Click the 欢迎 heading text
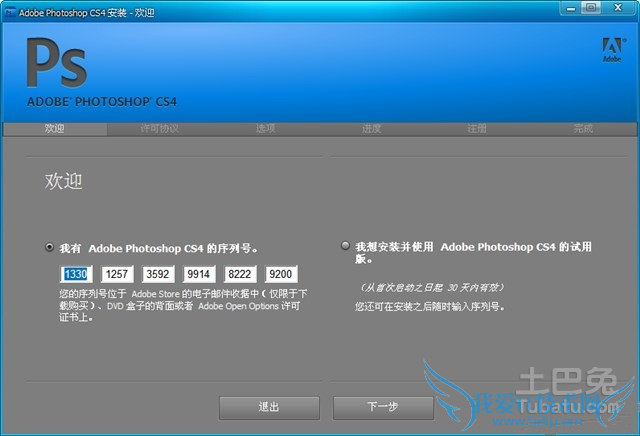Screen dimensions: 640x436 64,181
